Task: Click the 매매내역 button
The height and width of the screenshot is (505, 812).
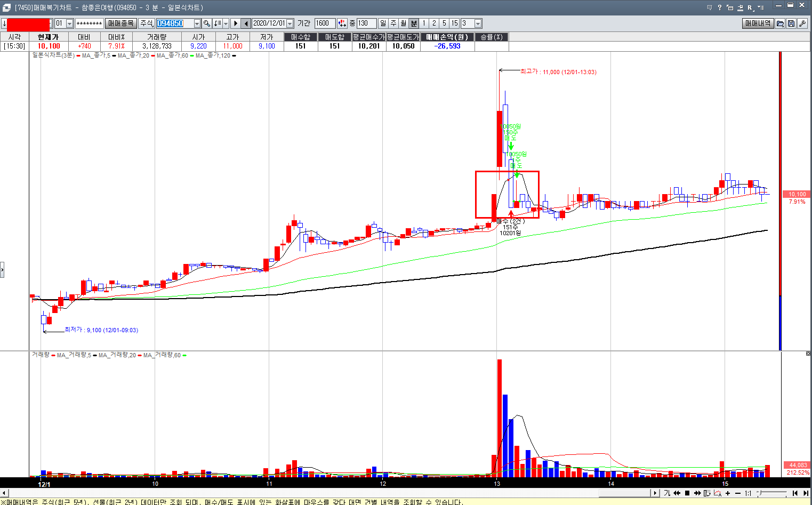Action: coord(758,23)
